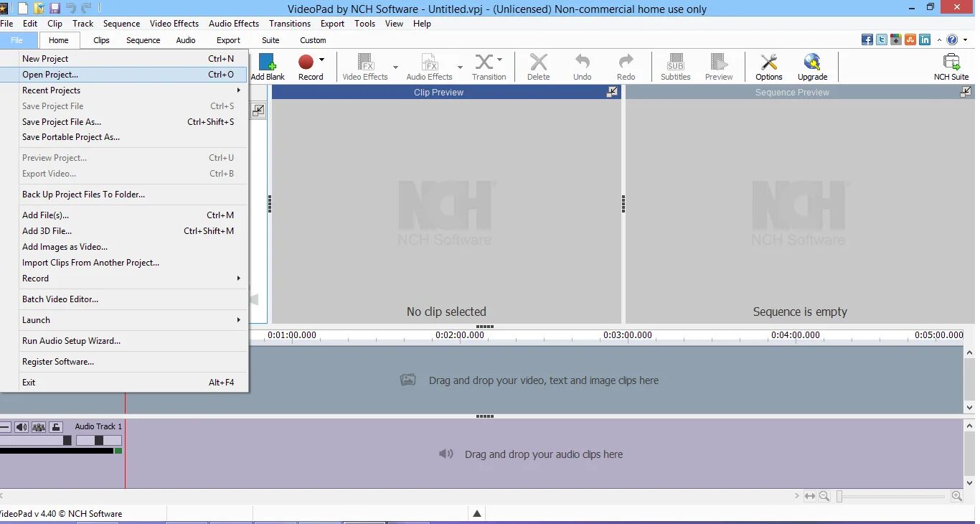The image size is (980, 524).
Task: Open Options with the wrench icon
Action: pos(769,62)
